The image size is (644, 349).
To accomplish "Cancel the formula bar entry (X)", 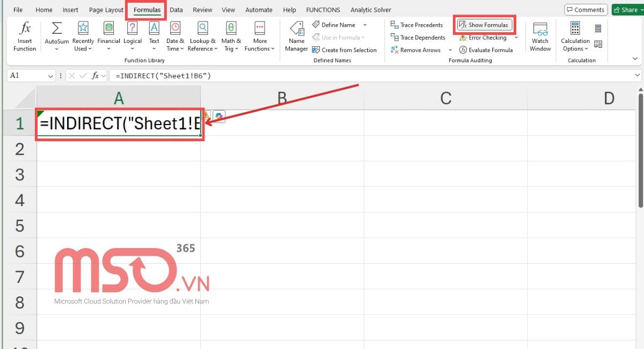I will click(x=72, y=76).
